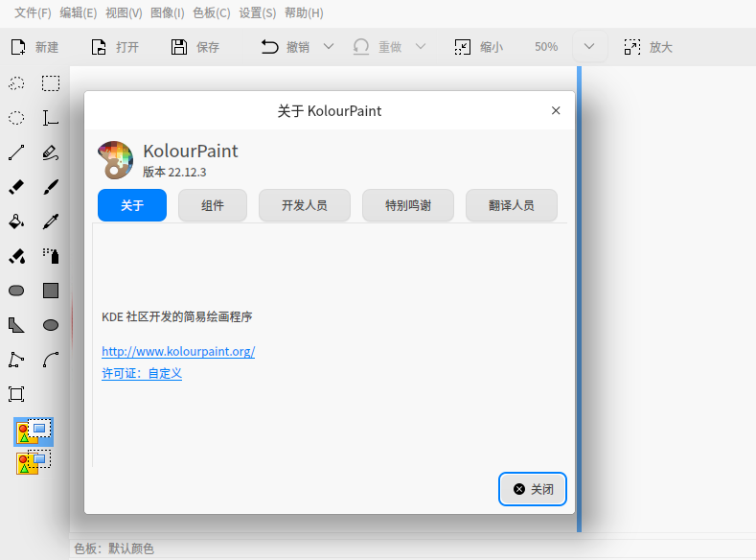The height and width of the screenshot is (560, 756).
Task: Select the free-form selection tool
Action: click(x=16, y=83)
